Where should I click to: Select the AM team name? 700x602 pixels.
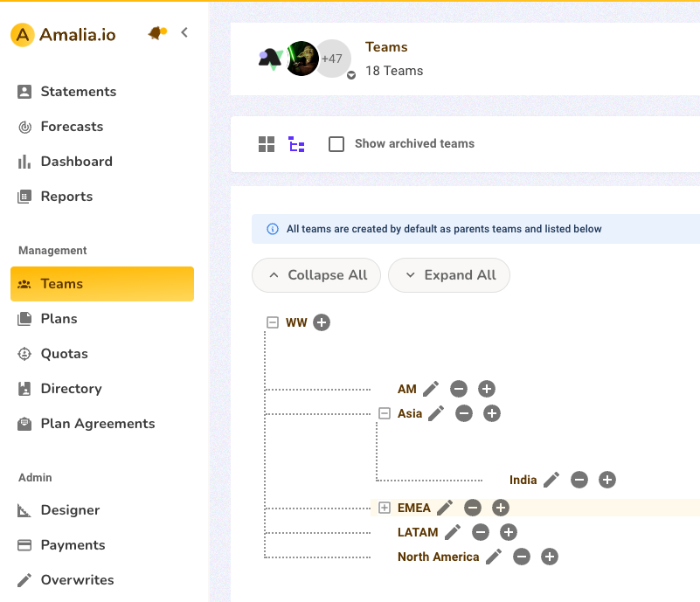[x=407, y=389]
